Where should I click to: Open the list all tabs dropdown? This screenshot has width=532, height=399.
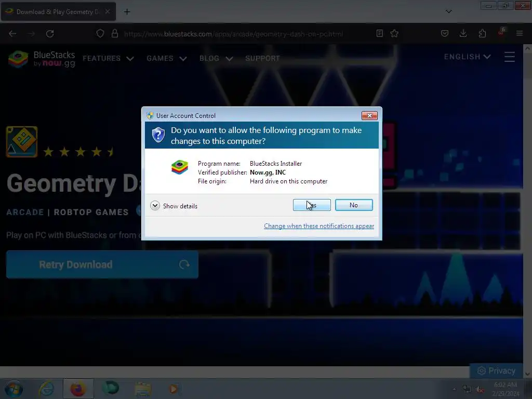point(448,11)
